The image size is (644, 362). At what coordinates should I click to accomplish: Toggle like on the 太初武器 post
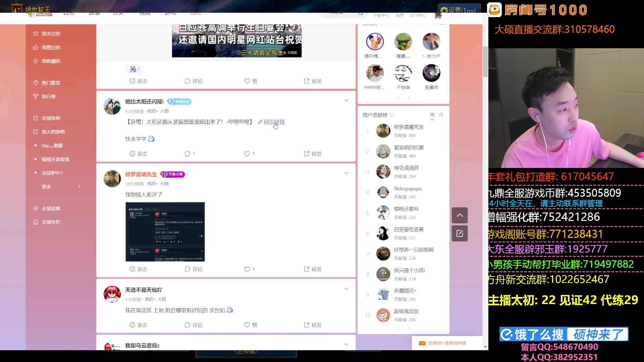[x=249, y=154]
